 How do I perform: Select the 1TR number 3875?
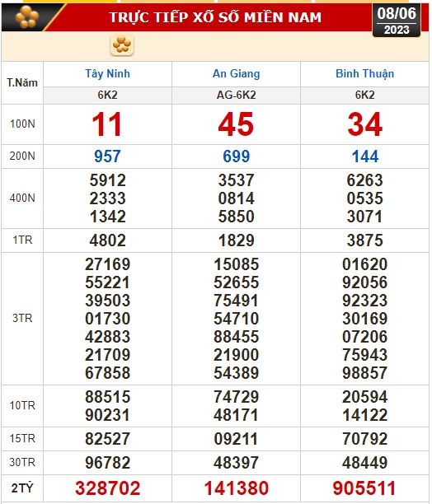[x=364, y=240]
